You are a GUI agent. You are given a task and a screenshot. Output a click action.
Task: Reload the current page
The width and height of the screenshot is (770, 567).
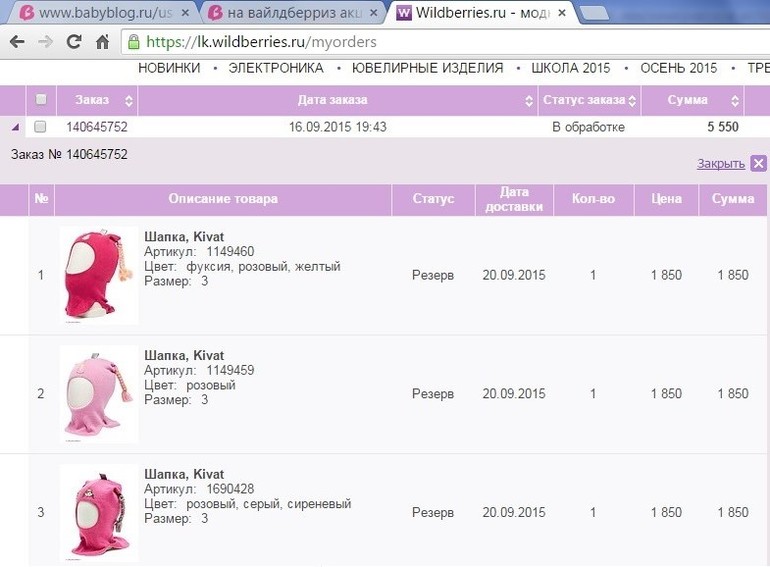click(x=73, y=42)
